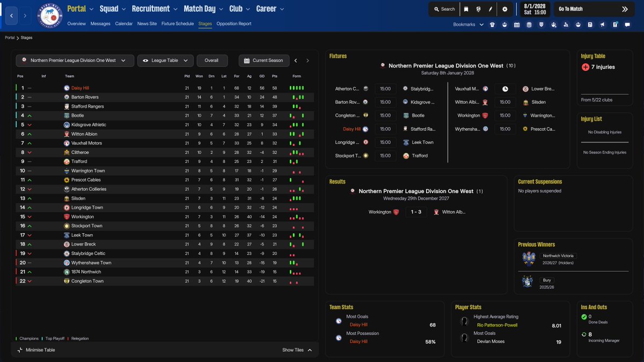Click the Done Deals green check icon

[x=584, y=317]
